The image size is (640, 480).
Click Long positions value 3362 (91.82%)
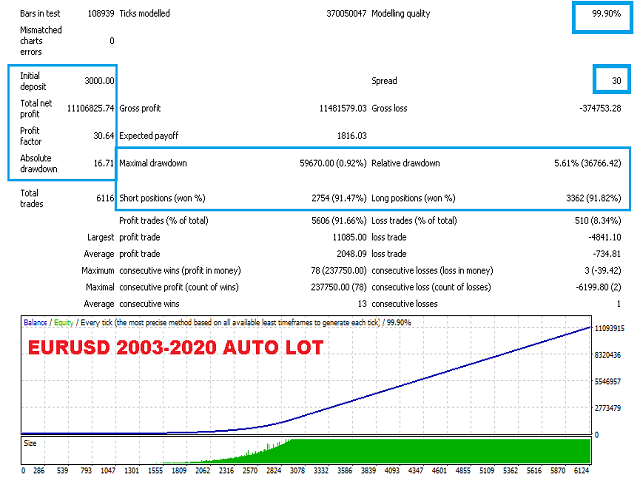click(593, 198)
